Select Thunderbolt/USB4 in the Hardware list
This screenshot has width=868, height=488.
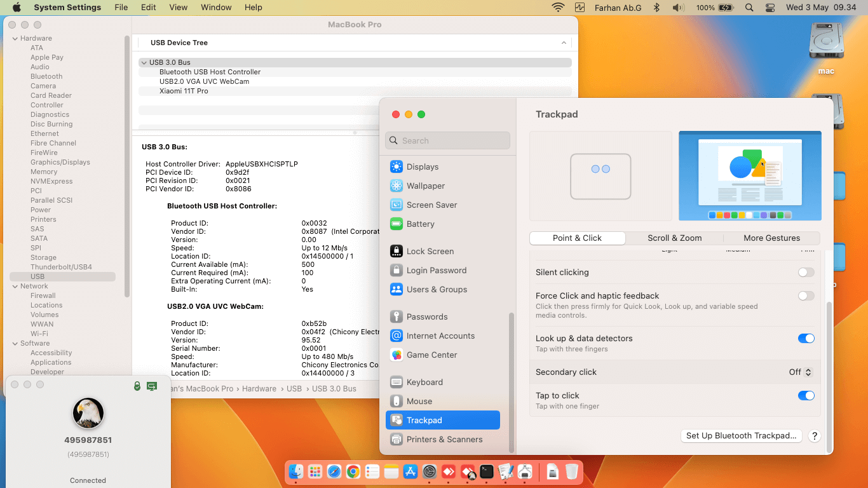61,267
